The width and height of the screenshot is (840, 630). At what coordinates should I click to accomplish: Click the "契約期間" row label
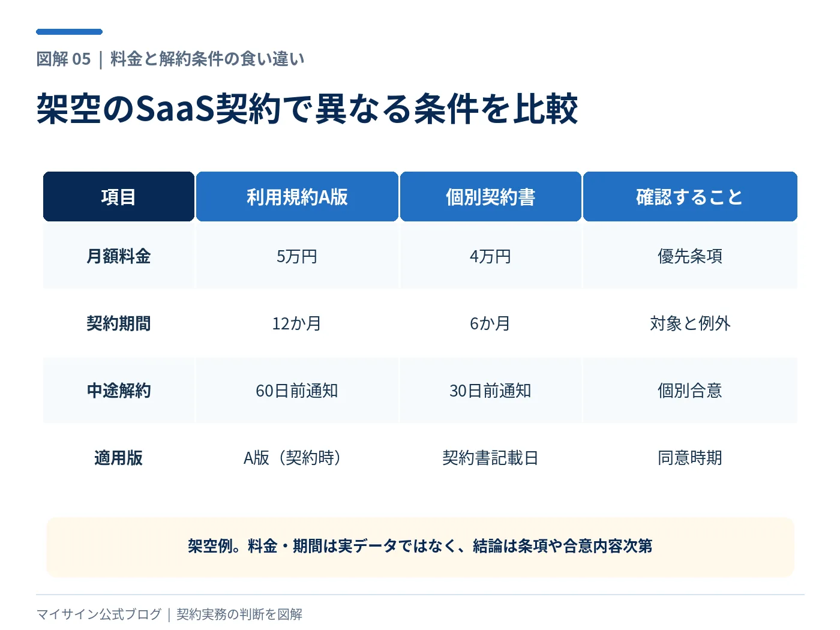(x=119, y=323)
